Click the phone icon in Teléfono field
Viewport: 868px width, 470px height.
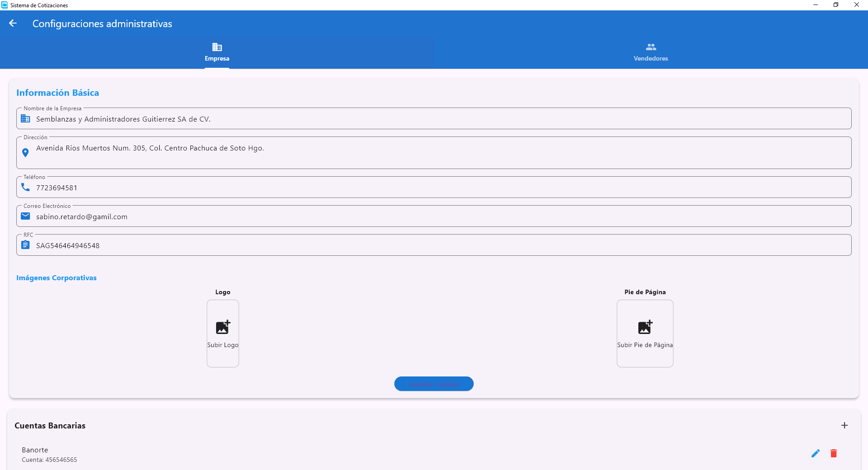point(25,187)
